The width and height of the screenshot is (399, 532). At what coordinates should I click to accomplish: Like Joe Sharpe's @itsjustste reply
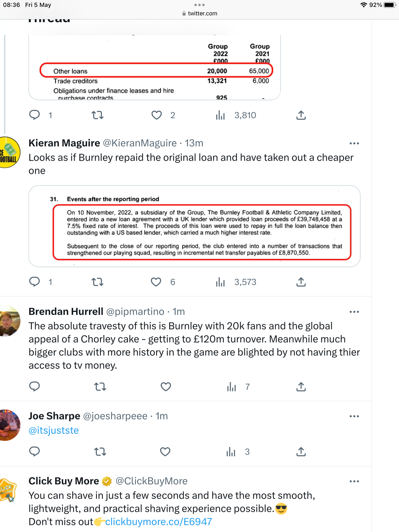coord(165,452)
